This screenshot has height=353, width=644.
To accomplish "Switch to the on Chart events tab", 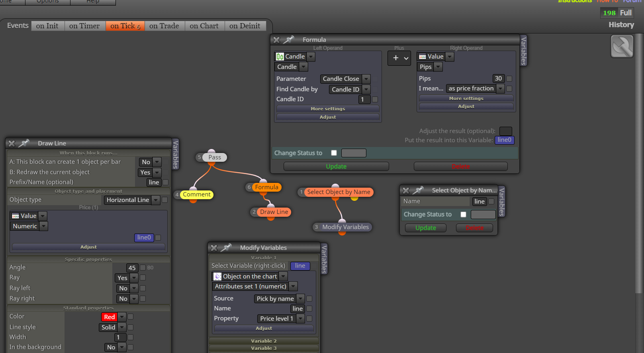I will [204, 26].
